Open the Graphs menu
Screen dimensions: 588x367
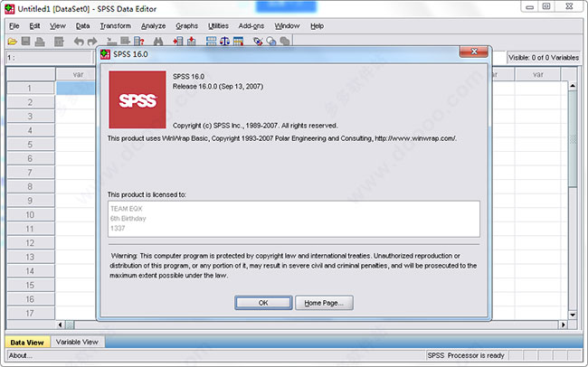coord(186,26)
